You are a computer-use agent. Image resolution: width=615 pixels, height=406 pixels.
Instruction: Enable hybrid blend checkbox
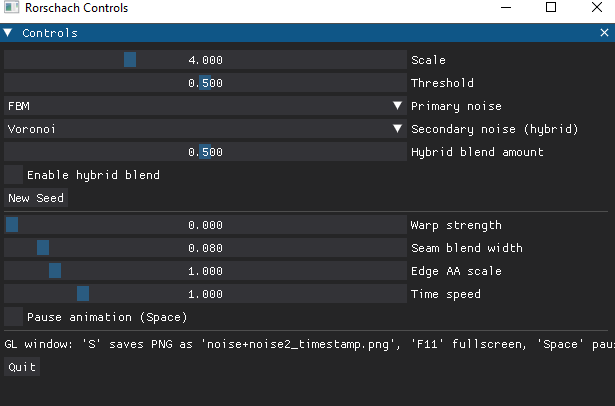[x=14, y=174]
